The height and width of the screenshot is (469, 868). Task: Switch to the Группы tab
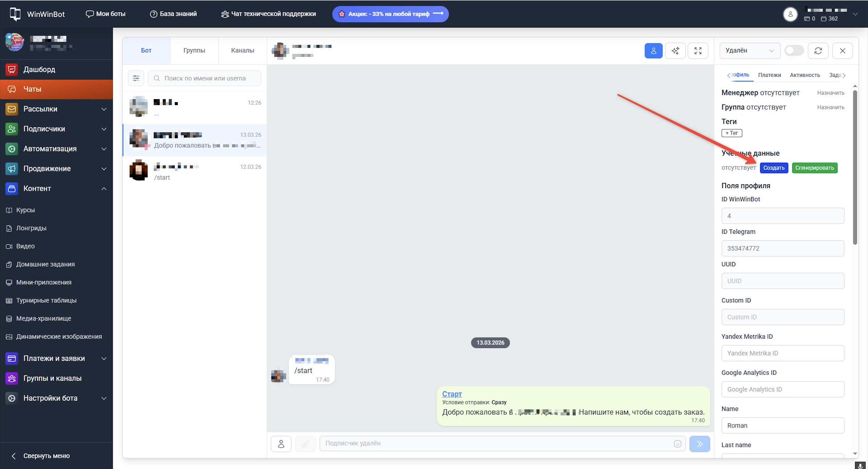pos(194,51)
